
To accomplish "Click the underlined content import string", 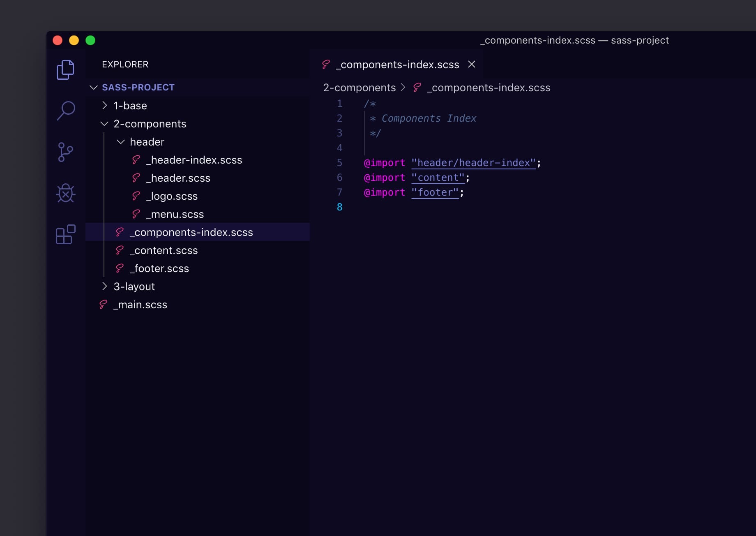I will coord(438,177).
